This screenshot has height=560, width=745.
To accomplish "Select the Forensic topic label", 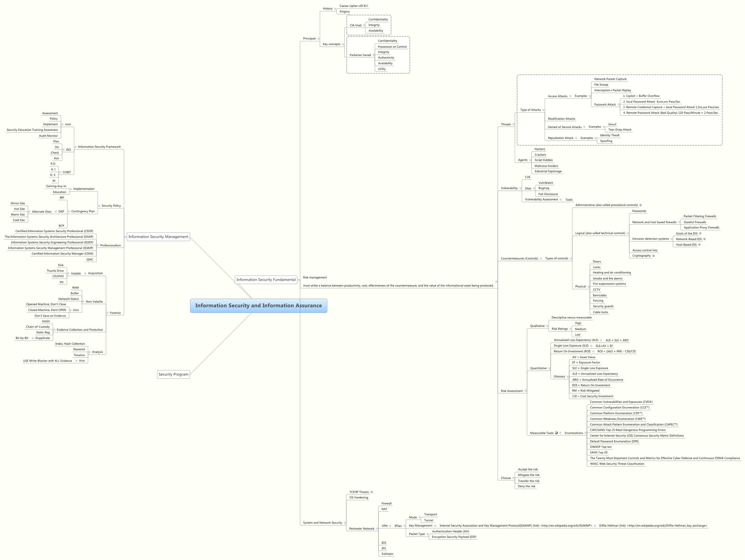I will [115, 313].
